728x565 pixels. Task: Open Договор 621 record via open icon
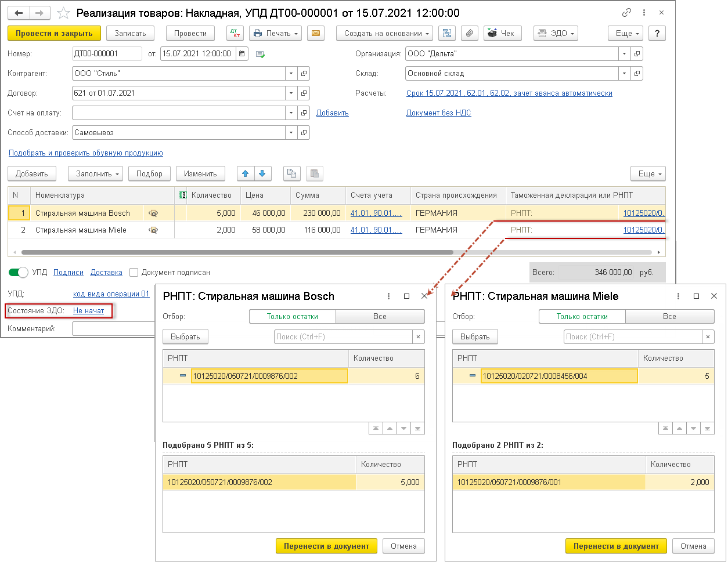[x=304, y=93]
